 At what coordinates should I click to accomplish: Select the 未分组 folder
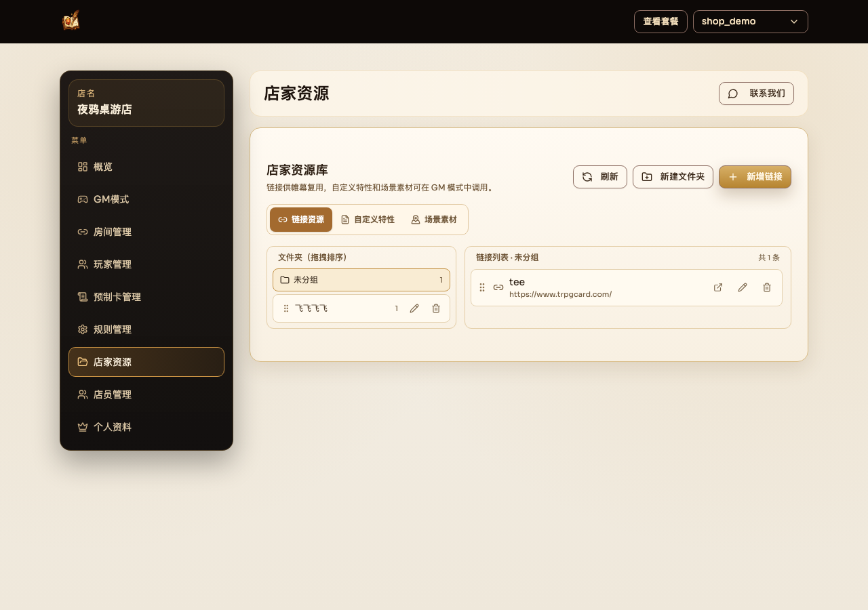pos(361,280)
